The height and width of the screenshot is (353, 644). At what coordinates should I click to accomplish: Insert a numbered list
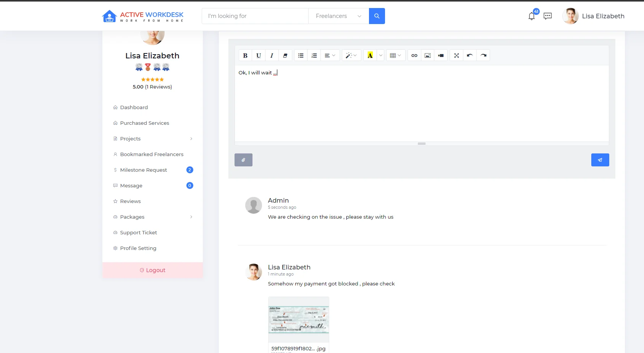pyautogui.click(x=314, y=55)
